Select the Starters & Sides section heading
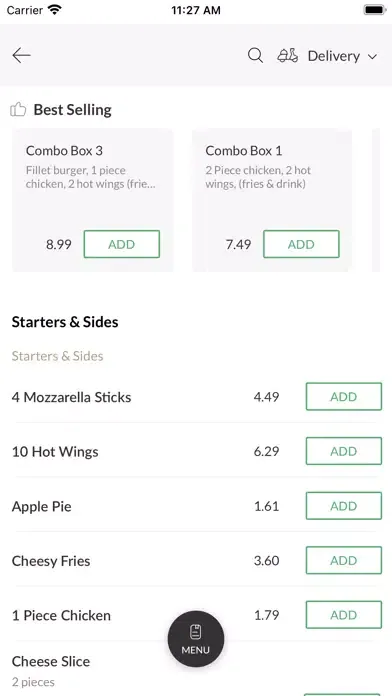392x696 pixels. [65, 322]
